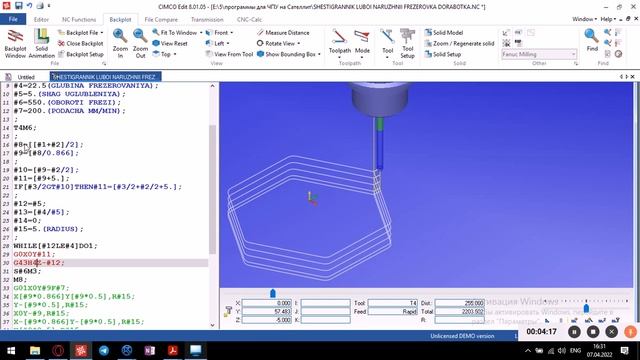Click code line T4M6;
The height and width of the screenshot is (360, 640).
(25, 128)
